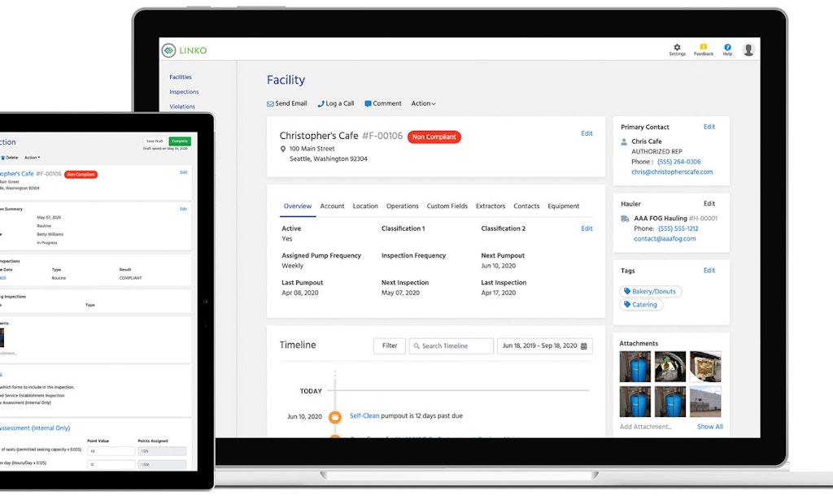Click the phone icon for Log a Call
Viewport: 833px width, 504px height.
tap(321, 104)
